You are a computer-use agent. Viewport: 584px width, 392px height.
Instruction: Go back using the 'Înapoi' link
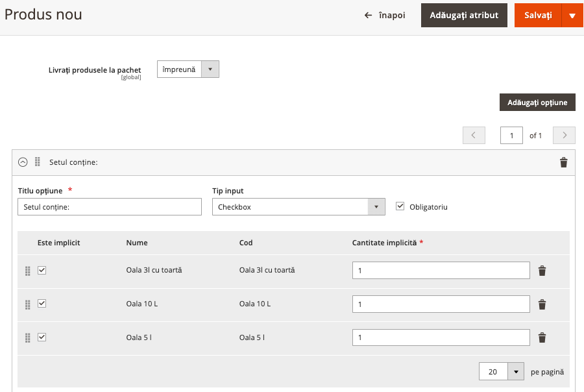tap(385, 16)
